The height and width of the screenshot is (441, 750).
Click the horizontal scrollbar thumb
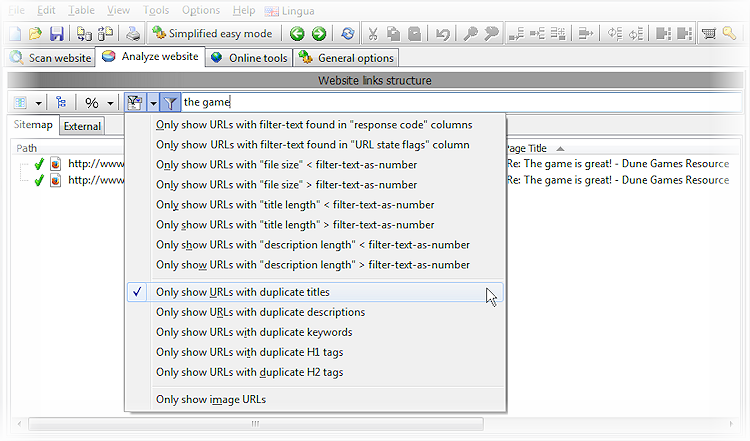click(x=256, y=424)
